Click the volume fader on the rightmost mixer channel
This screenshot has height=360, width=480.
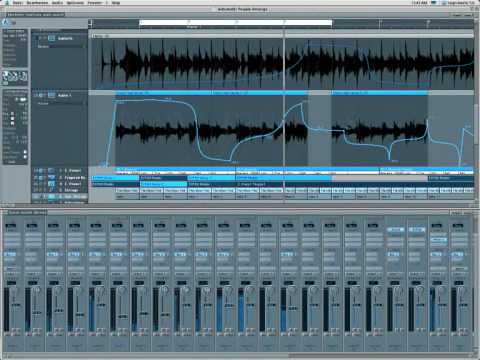tap(464, 304)
